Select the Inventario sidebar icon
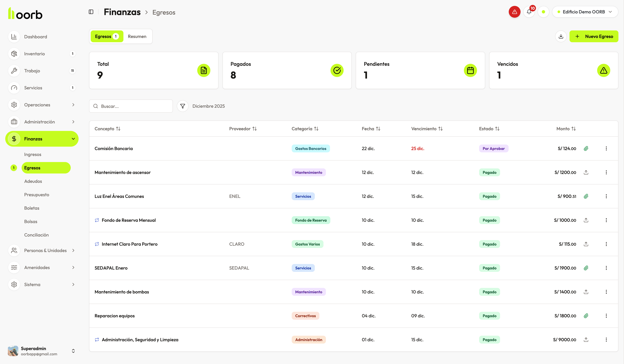The image size is (624, 364). pos(14,54)
